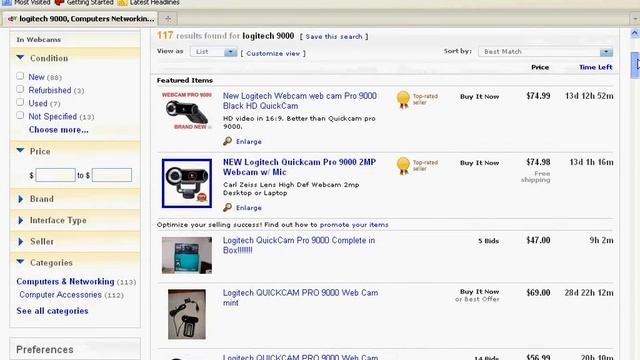
Task: Open the Most Visited bookmarks item
Action: coord(27,2)
